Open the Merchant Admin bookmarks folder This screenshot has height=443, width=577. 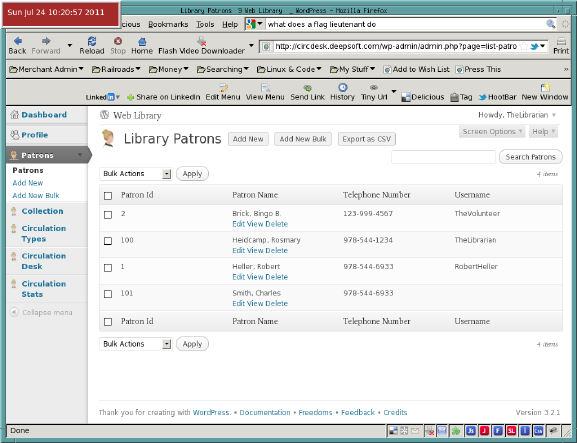(46, 69)
